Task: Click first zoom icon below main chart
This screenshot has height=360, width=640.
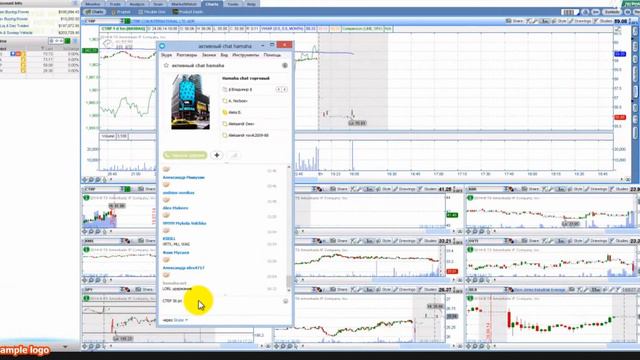Action: [x=85, y=180]
